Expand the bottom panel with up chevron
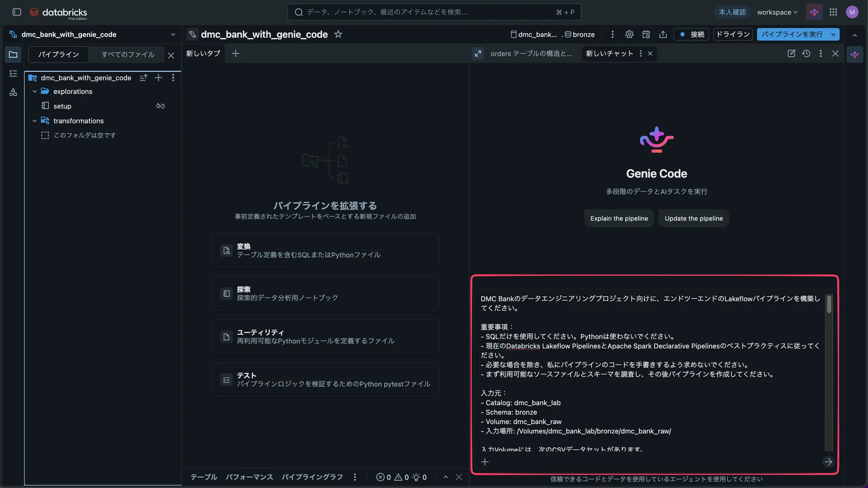This screenshot has width=868, height=488. coord(446,477)
